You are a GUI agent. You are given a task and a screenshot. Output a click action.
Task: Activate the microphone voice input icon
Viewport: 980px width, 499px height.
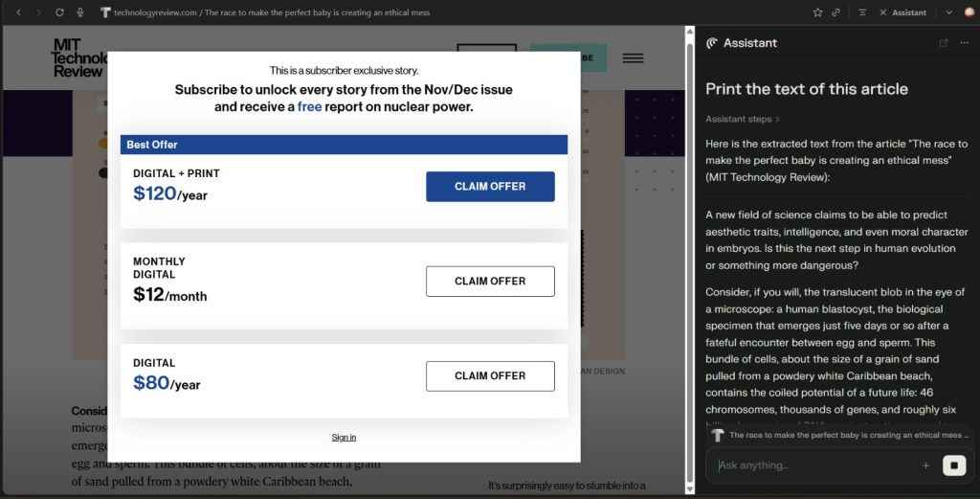coord(79,12)
